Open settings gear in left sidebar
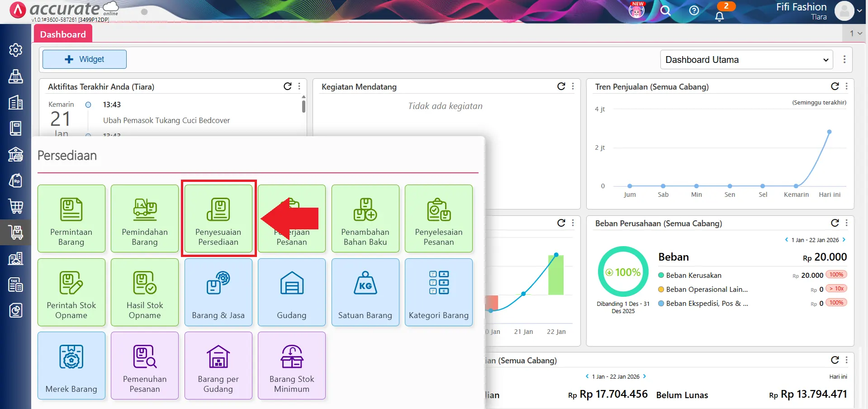Viewport: 868px width, 409px height. (16, 50)
